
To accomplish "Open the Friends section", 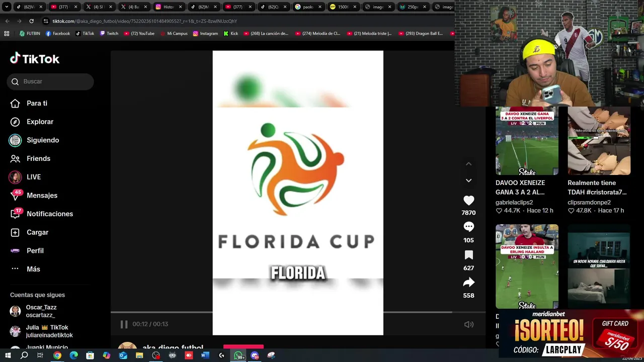I will click(x=30, y=158).
